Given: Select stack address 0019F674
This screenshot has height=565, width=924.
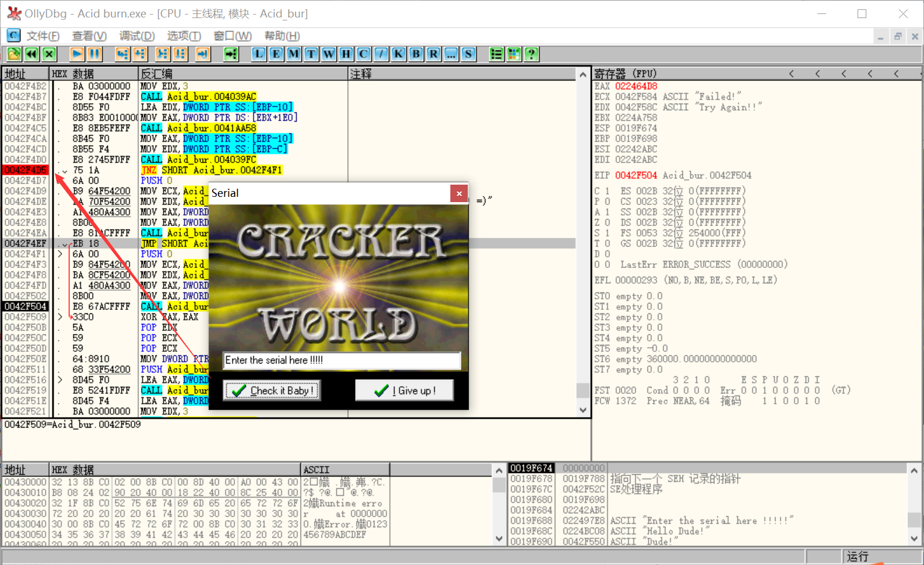Looking at the screenshot, I should click(531, 468).
